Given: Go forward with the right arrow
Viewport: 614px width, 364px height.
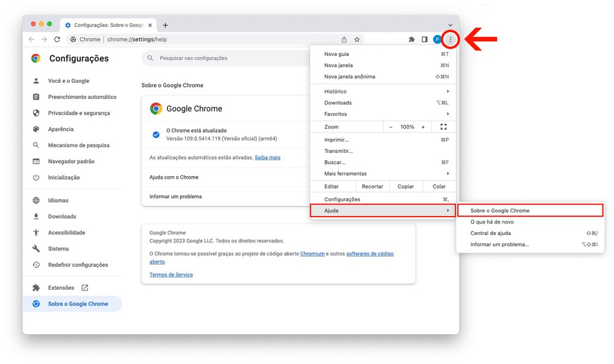Looking at the screenshot, I should 44,39.
